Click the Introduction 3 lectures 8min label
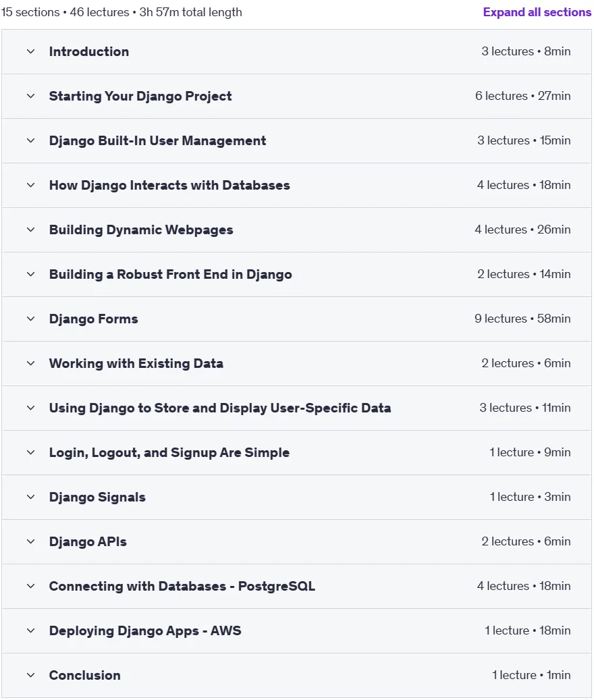Viewport: 594px width, 700px height. click(x=526, y=51)
